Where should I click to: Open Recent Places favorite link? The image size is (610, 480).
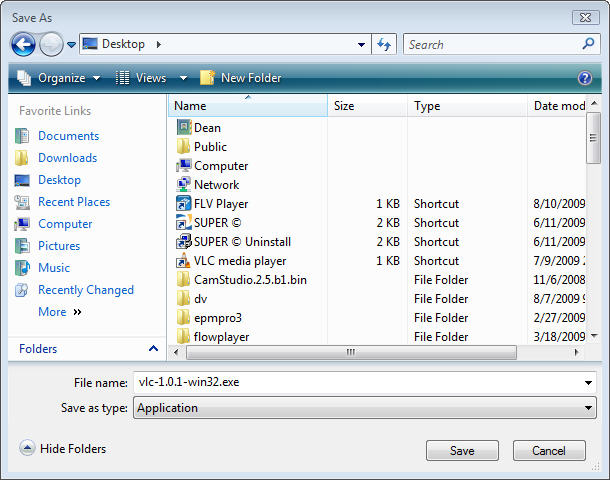74,202
